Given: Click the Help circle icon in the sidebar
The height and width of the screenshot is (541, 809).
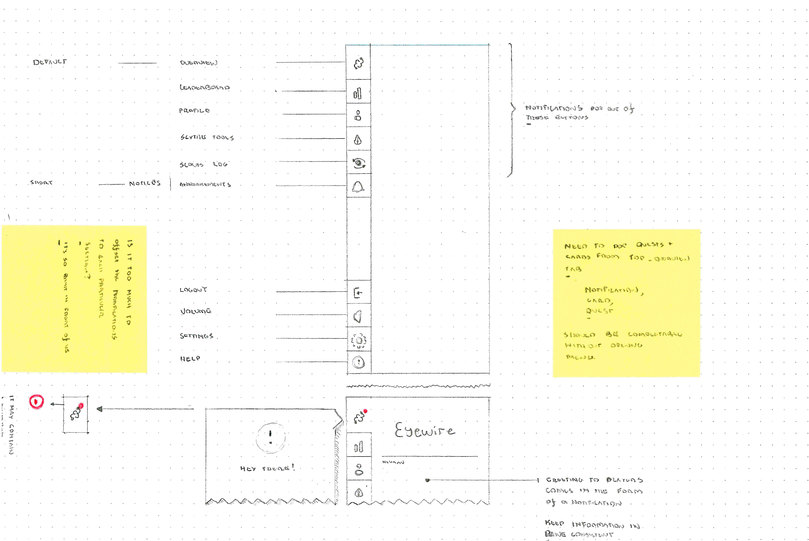Looking at the screenshot, I should click(x=357, y=362).
